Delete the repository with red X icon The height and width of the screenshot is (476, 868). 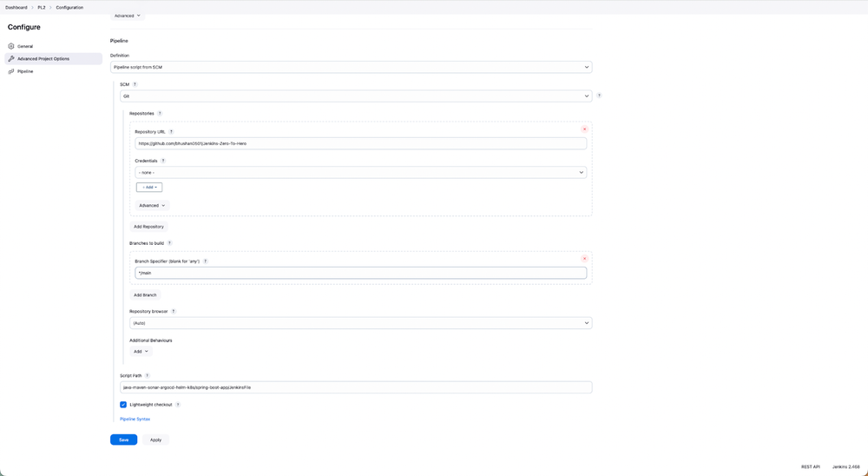(584, 129)
